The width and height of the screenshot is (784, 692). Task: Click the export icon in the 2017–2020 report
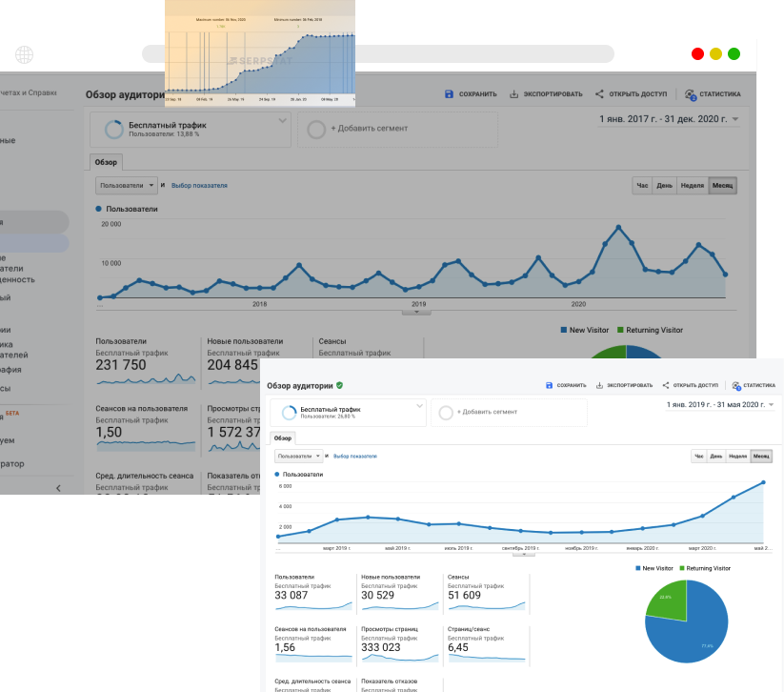[x=514, y=94]
